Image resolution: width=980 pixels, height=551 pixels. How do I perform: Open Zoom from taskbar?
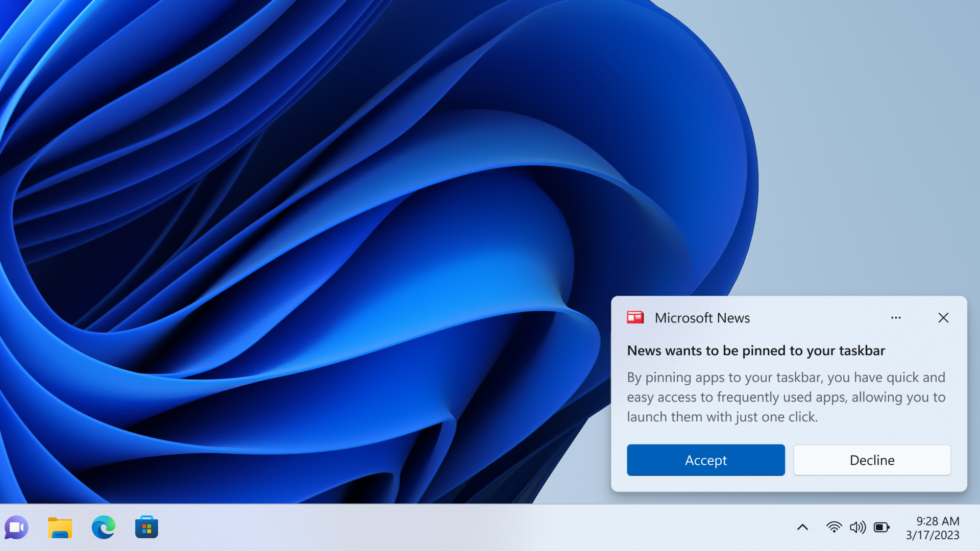[x=16, y=528]
